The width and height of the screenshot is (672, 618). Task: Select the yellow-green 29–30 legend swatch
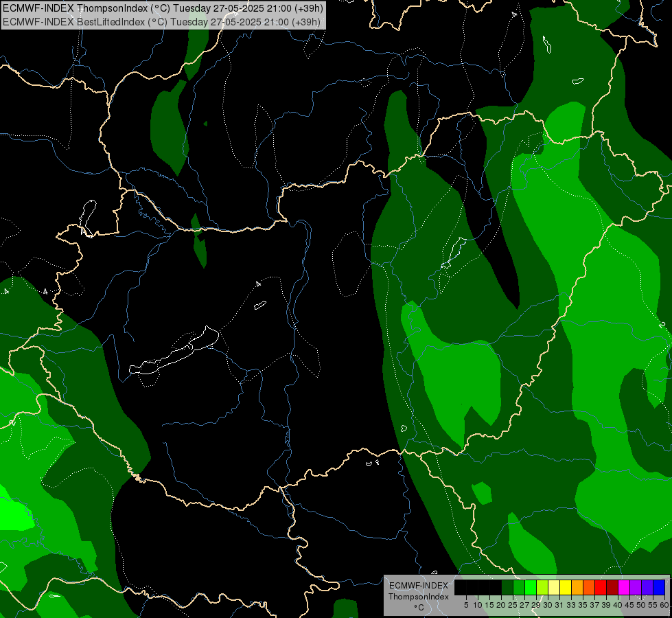click(x=542, y=587)
